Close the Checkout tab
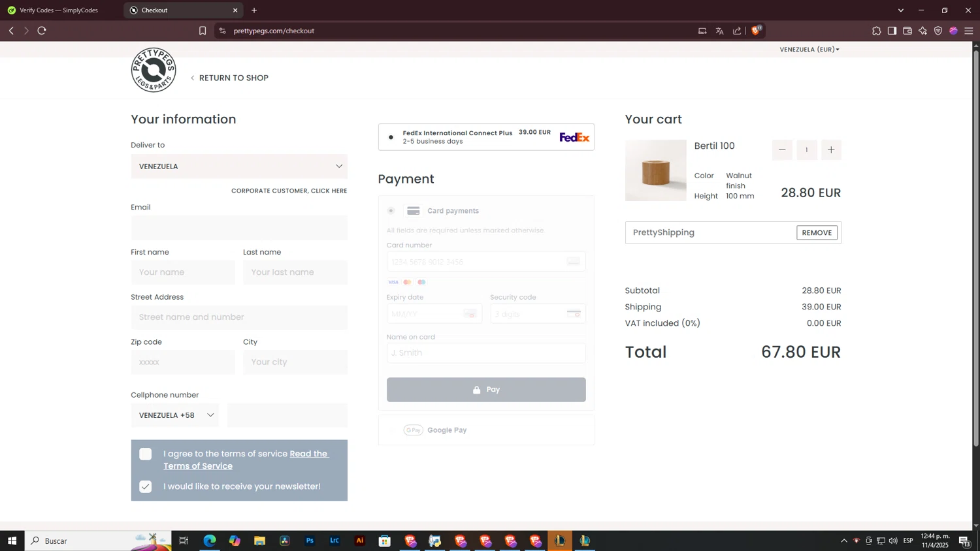980x551 pixels. (x=235, y=10)
